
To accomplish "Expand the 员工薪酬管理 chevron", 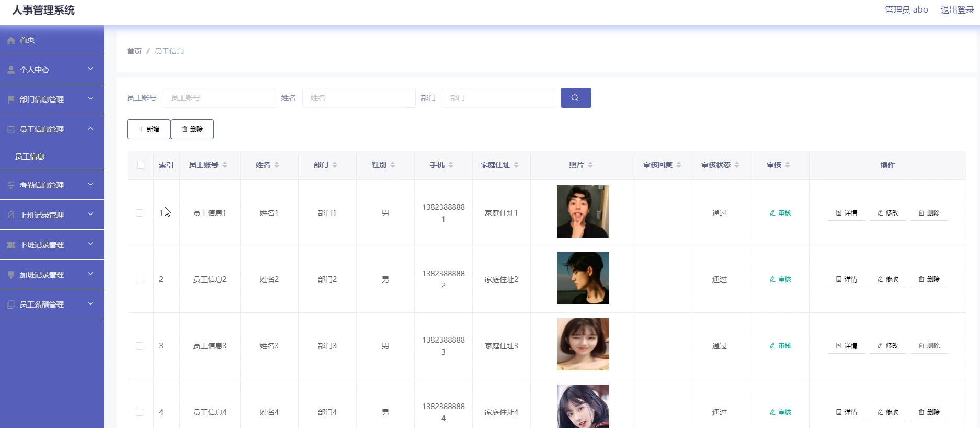I will point(90,303).
